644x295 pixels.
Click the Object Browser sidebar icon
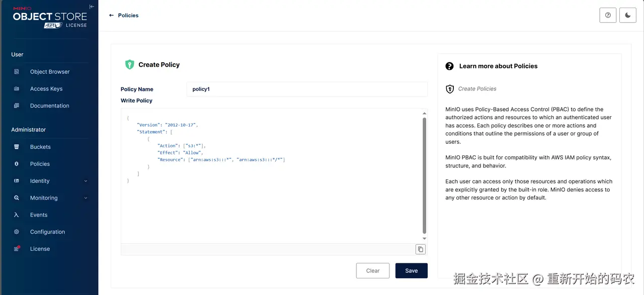tap(17, 72)
